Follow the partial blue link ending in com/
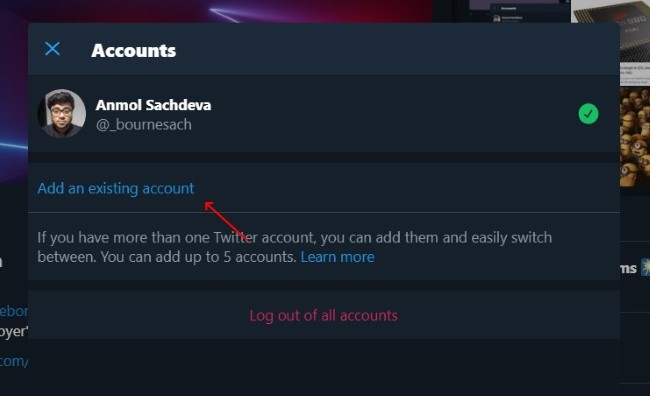This screenshot has height=396, width=650. pos(14,361)
